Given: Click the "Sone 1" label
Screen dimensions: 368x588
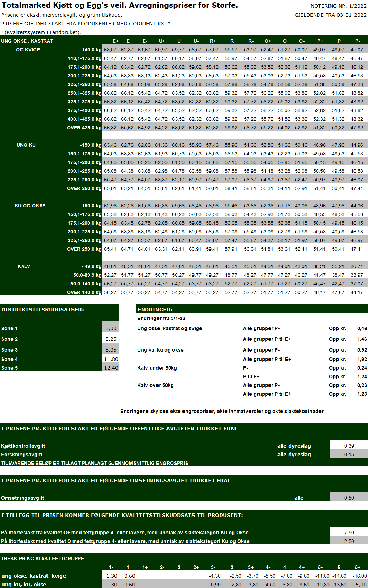Looking at the screenshot, I should click(x=9, y=328).
